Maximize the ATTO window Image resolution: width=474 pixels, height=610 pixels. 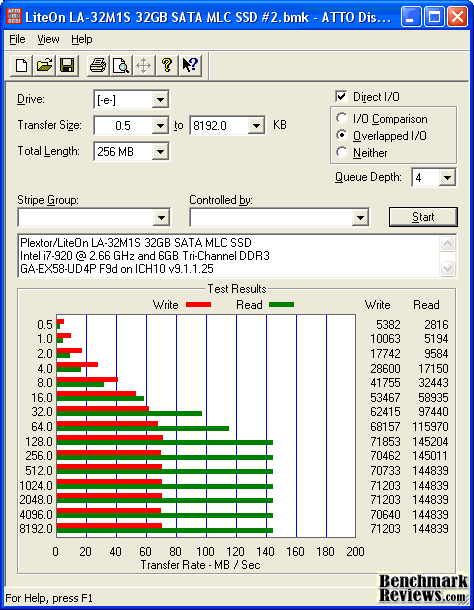[434, 17]
